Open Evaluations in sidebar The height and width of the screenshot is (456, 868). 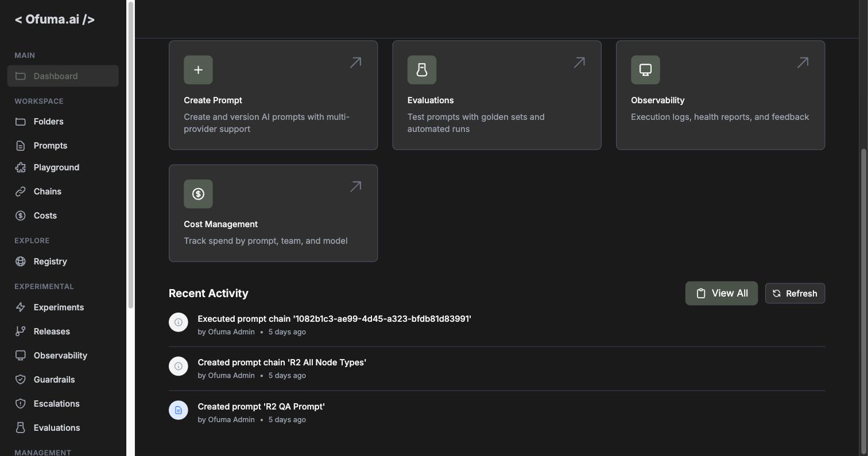click(63, 428)
